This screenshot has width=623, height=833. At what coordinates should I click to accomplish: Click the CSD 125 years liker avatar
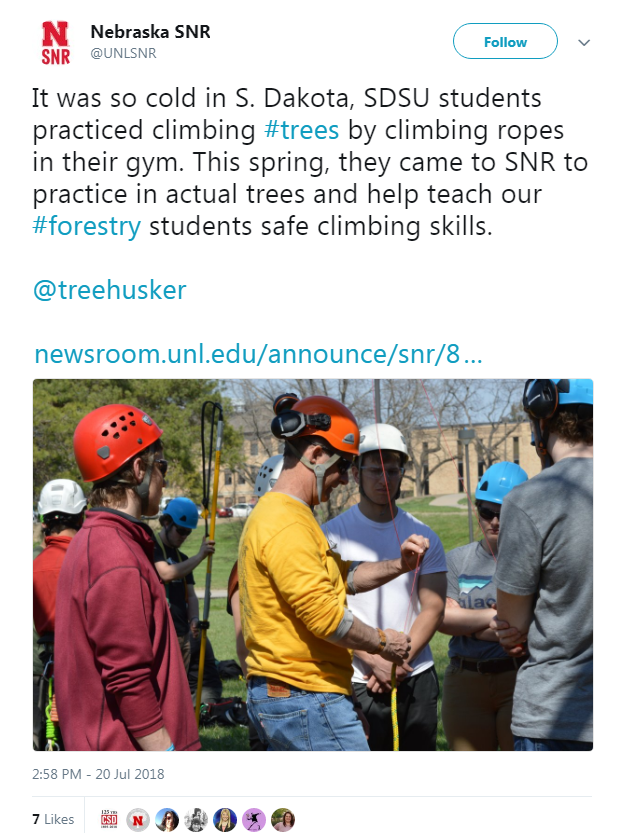110,819
